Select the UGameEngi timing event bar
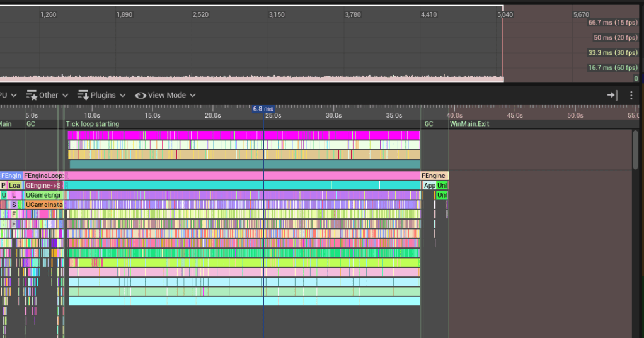Screen dimensions: 644x338 pyautogui.click(x=43, y=195)
